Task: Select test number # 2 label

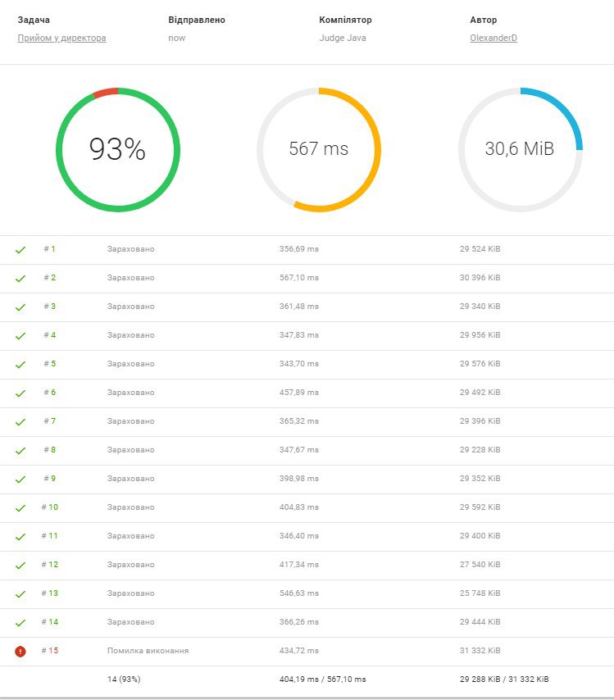Action: click(49, 277)
